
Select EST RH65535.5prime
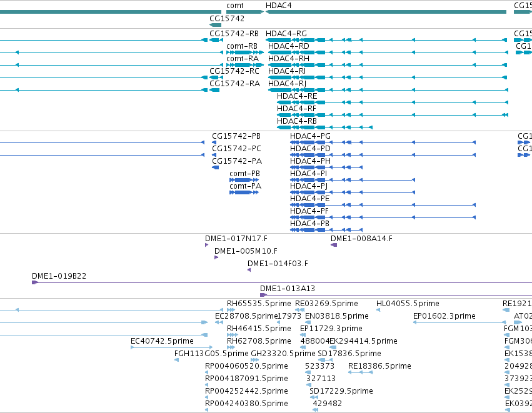point(259,304)
